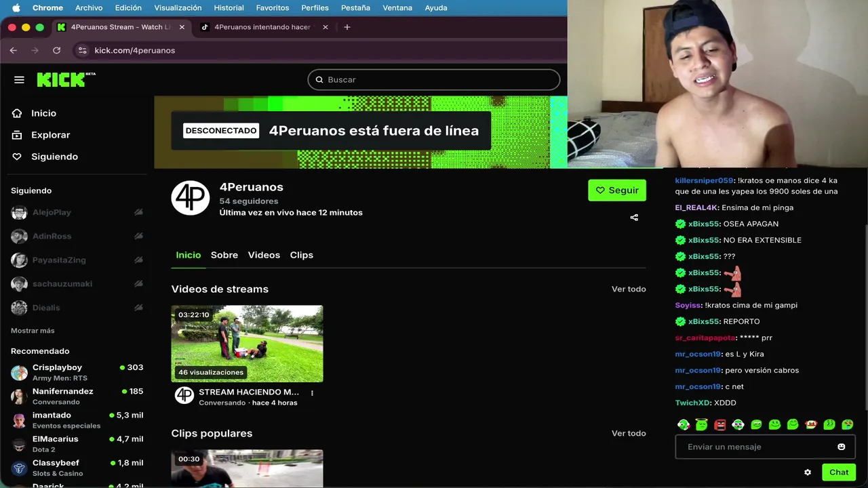Select sachauzumaki in Siguiendo list
Screen dimensions: 868x488
coord(77,283)
